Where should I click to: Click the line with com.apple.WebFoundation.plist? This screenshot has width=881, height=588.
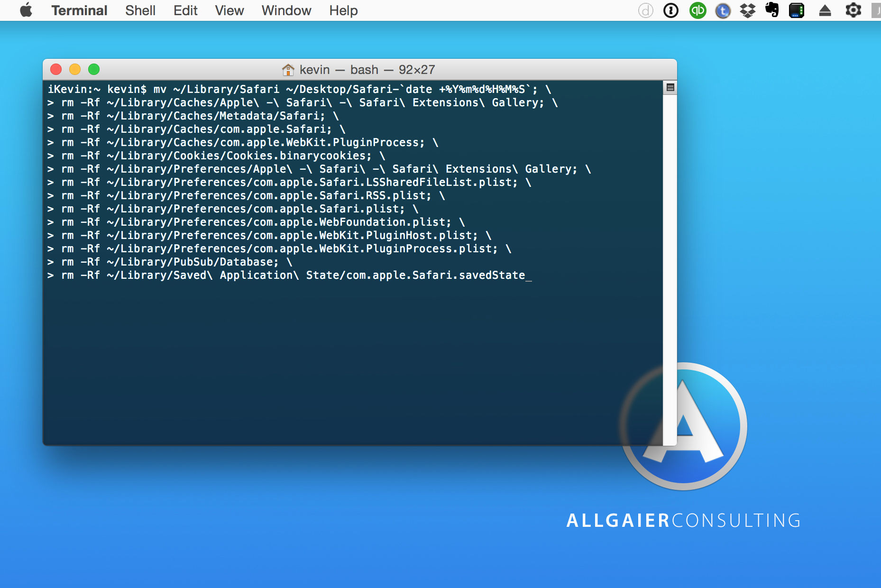pyautogui.click(x=256, y=222)
